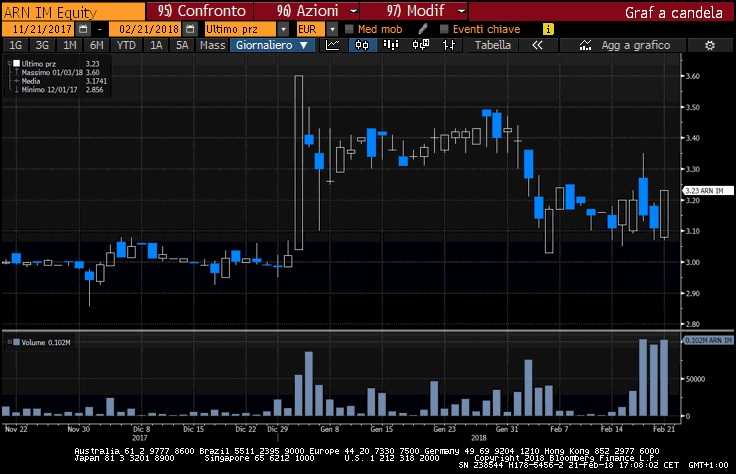Select the candle-with-volume chart icon
Screen dimensions: 736x474
pyautogui.click(x=421, y=45)
